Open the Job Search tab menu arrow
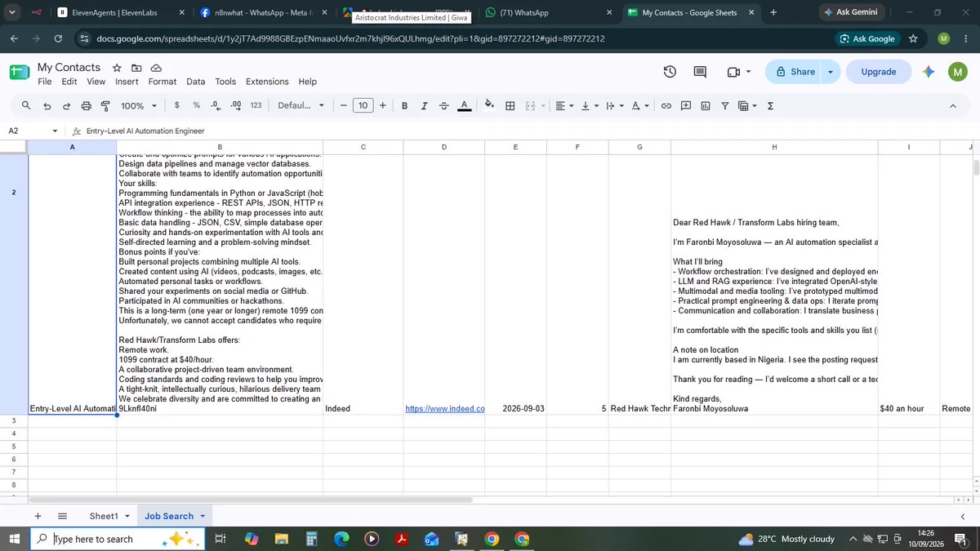 click(203, 516)
